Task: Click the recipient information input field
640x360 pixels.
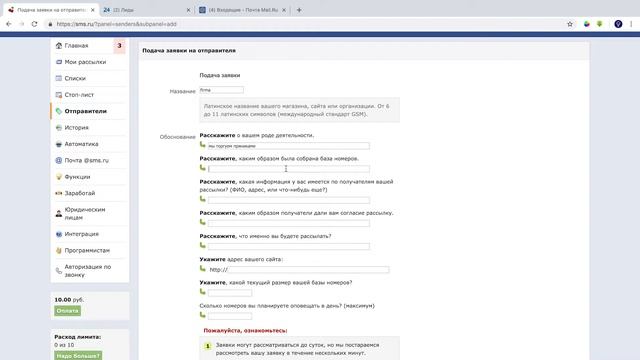Action: click(x=289, y=200)
